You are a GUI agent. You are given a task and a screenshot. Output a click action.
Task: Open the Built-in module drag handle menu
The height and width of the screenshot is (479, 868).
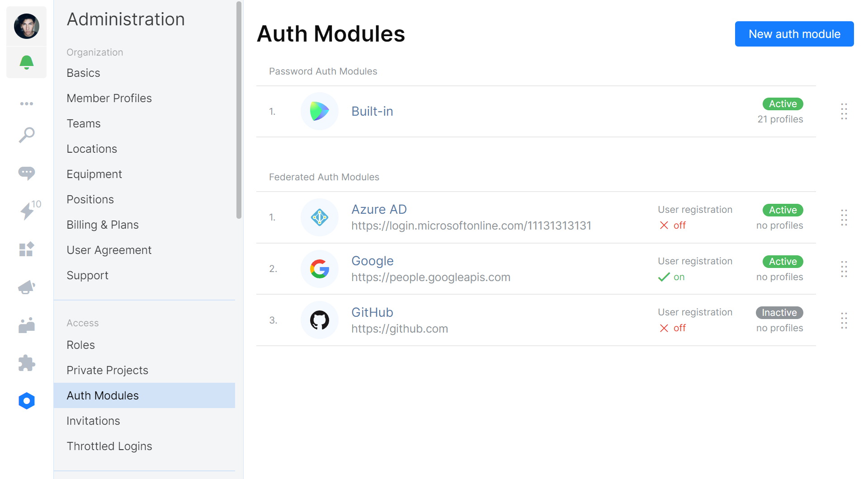844,111
